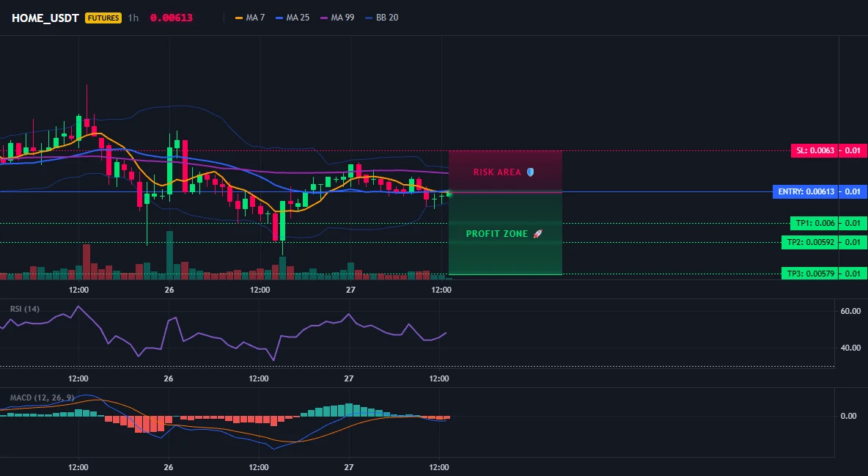Click the MACD (12, 26, 9) indicator label
Image resolution: width=868 pixels, height=476 pixels.
coord(42,398)
